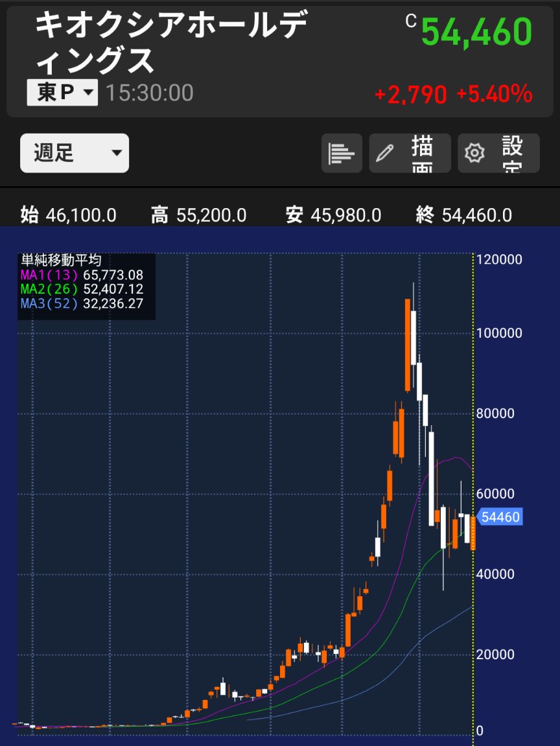Open the 設定 settings gear button
The image size is (560, 746).
point(498,153)
